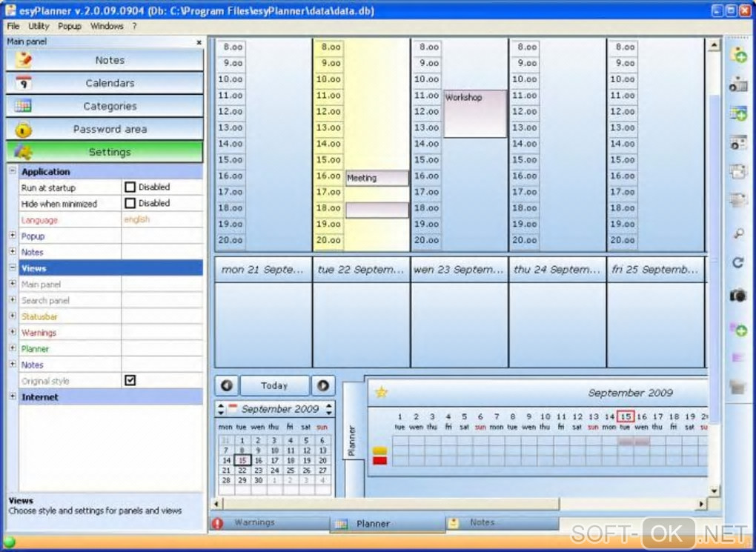Click the yellow star icon in planner header
The width and height of the screenshot is (756, 552).
(x=382, y=392)
